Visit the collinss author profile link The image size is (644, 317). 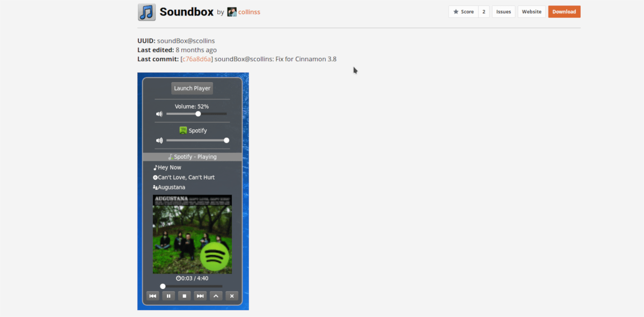(x=250, y=12)
